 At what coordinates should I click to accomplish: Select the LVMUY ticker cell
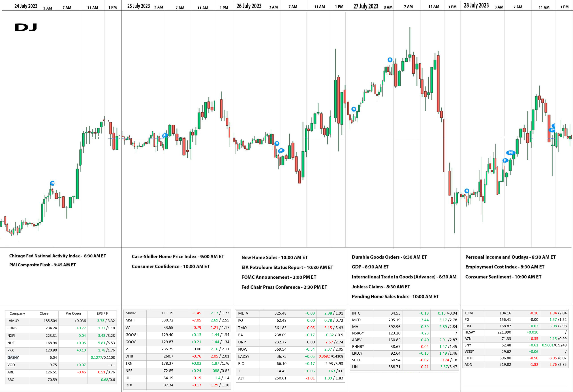17,321
